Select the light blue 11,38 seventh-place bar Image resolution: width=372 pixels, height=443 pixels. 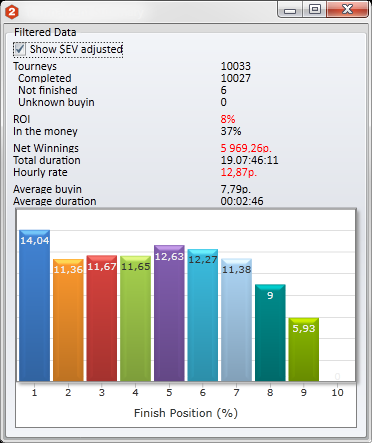tap(236, 320)
